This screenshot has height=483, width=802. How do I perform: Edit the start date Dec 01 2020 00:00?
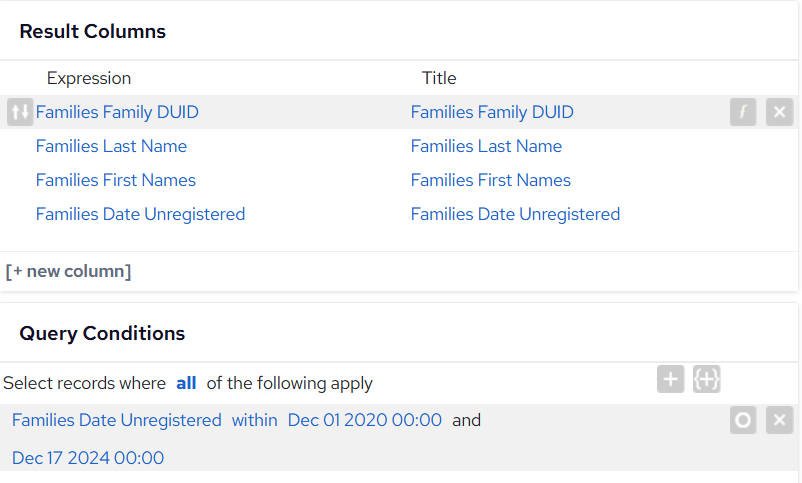365,420
